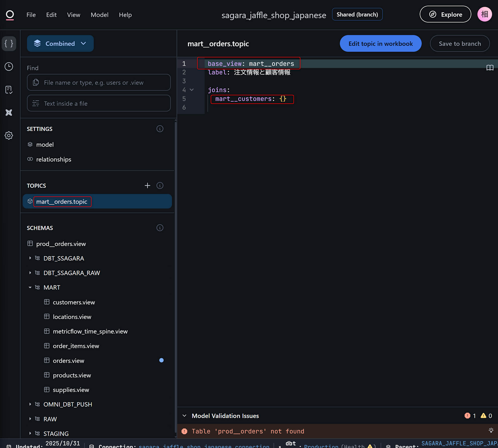This screenshot has width=498, height=448.
Task: Open the documentation book icon in editor
Action: pyautogui.click(x=490, y=68)
